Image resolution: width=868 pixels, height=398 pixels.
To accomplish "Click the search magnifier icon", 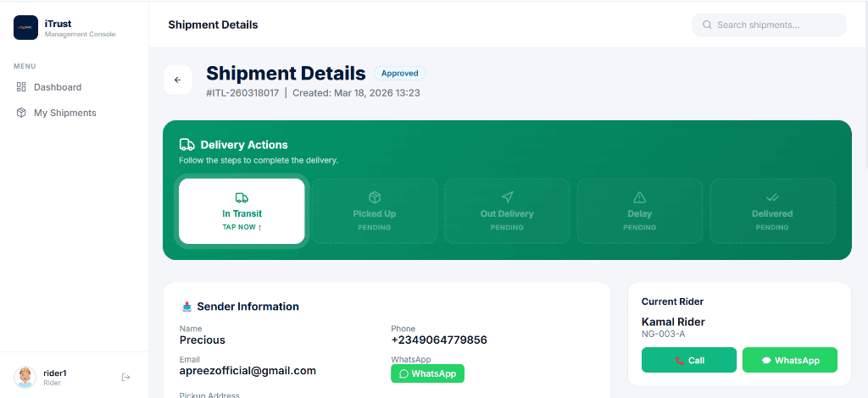I will pyautogui.click(x=707, y=25).
